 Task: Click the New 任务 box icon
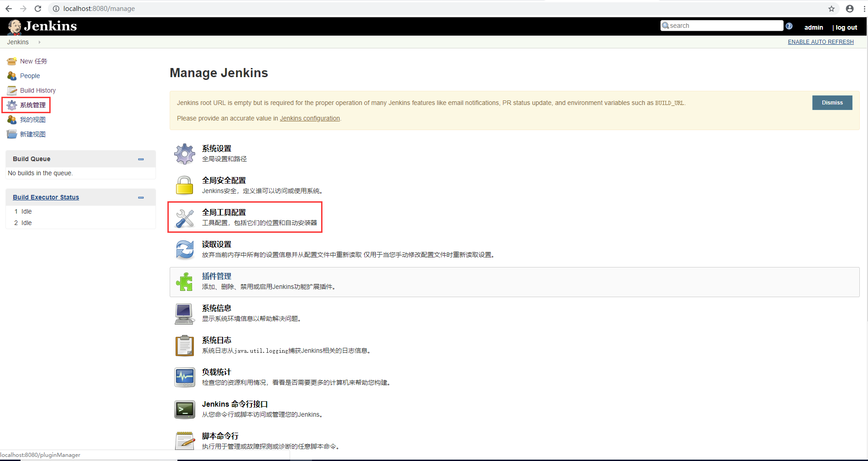point(12,61)
